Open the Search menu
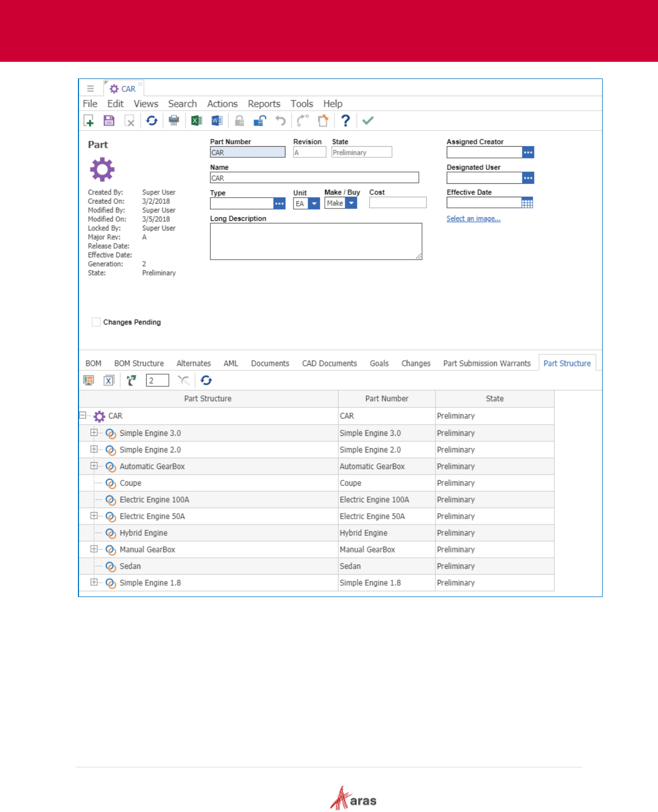The width and height of the screenshot is (658, 812). tap(183, 104)
